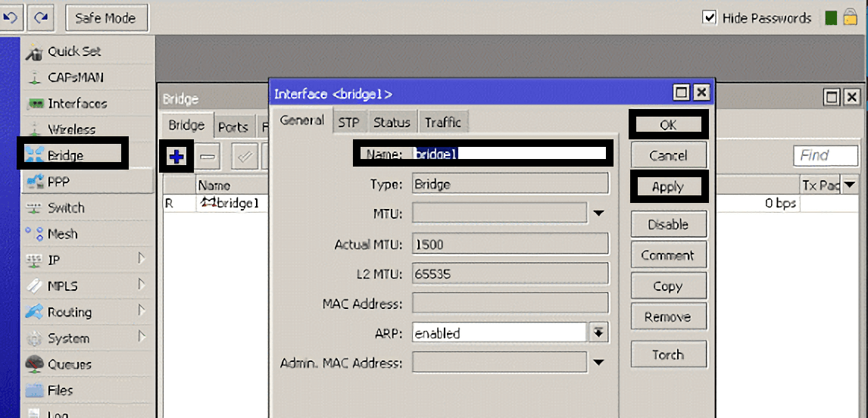Click OK in Interface dialog
This screenshot has height=418, width=868.
668,125
